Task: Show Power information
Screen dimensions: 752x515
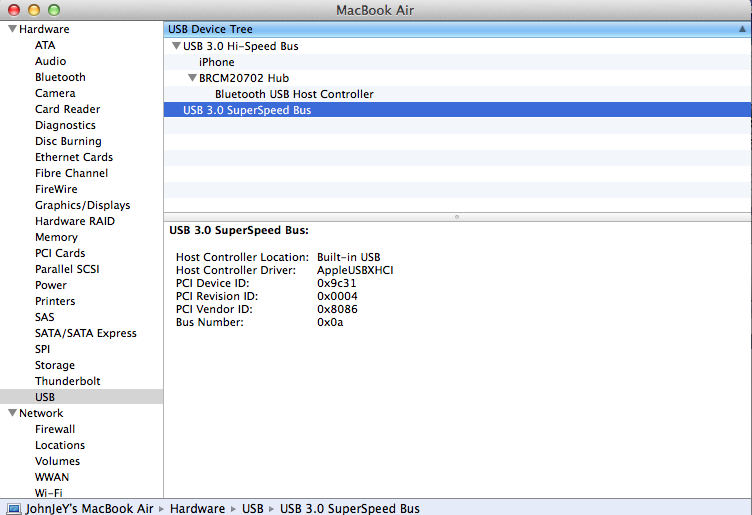Action: (x=51, y=285)
